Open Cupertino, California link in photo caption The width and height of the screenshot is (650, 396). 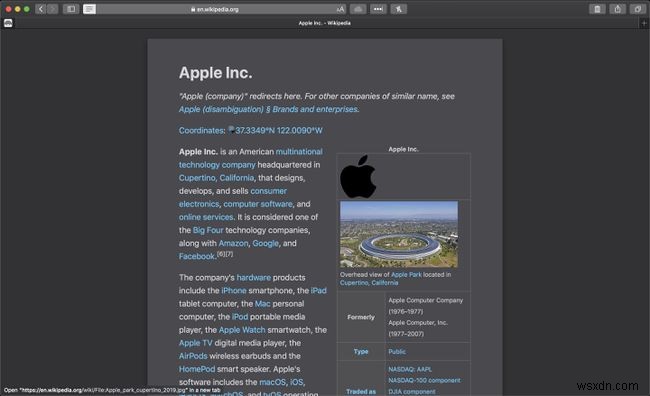[x=369, y=283]
